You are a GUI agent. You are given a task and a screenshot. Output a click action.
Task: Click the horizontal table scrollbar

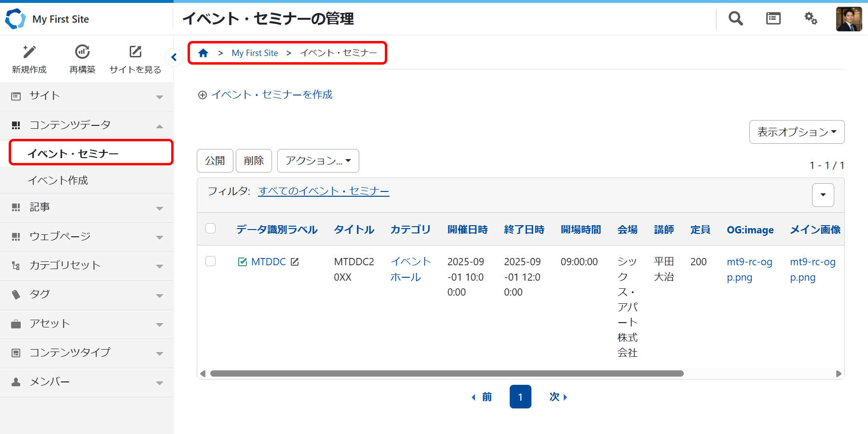click(x=447, y=374)
